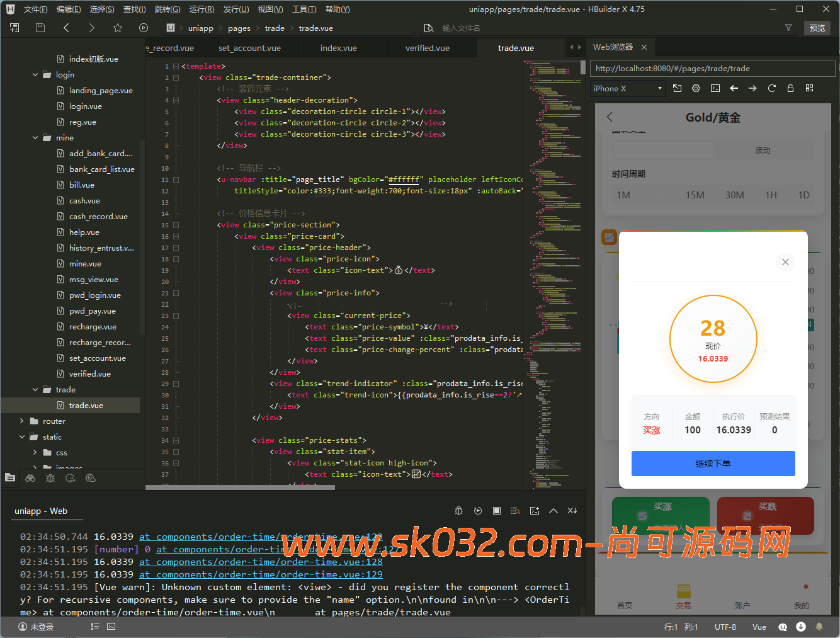
Task: Refresh the built-in web browser page
Action: point(771,88)
